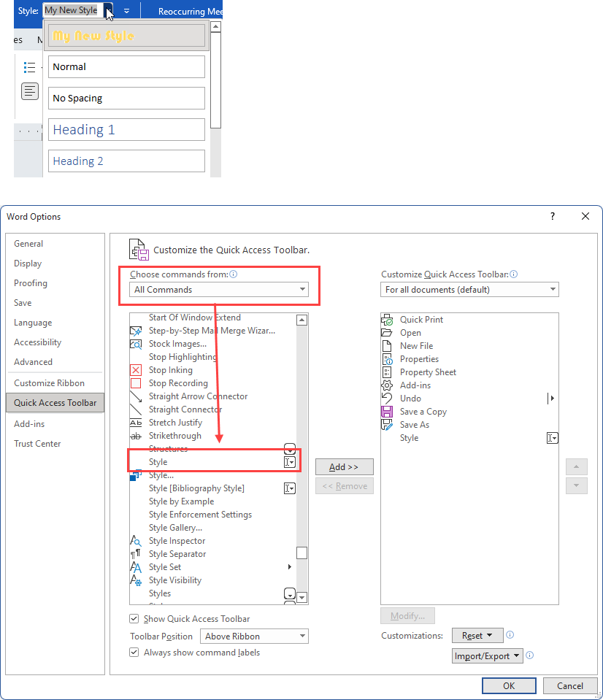Open the Display options category
This screenshot has width=603, height=700.
click(28, 264)
